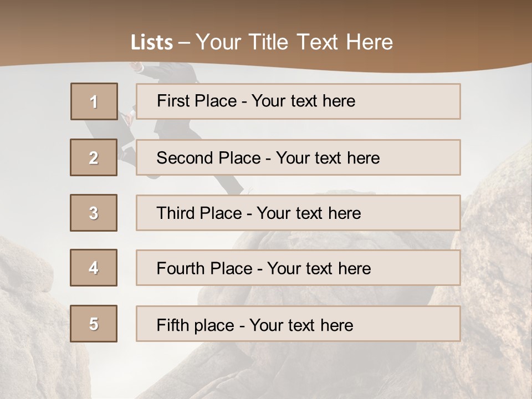This screenshot has width=532, height=399.
Task: Click the Third Place text bar
Action: point(298,213)
